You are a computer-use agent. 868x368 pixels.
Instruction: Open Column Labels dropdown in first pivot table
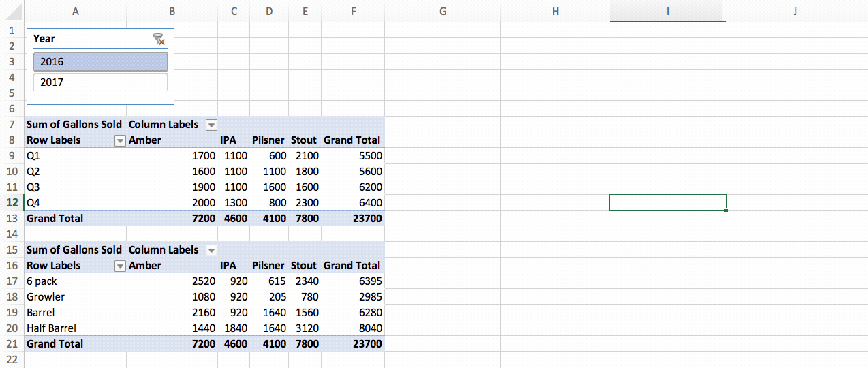click(211, 125)
